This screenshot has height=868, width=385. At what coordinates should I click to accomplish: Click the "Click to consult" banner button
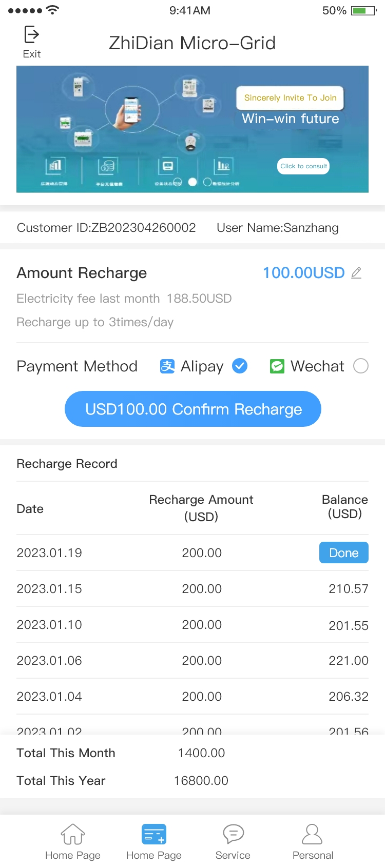[303, 166]
